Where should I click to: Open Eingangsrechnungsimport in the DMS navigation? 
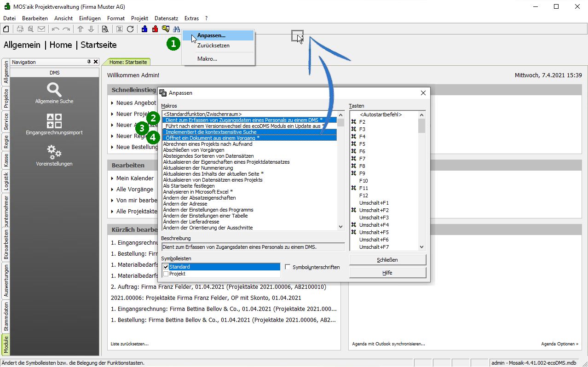tap(54, 124)
